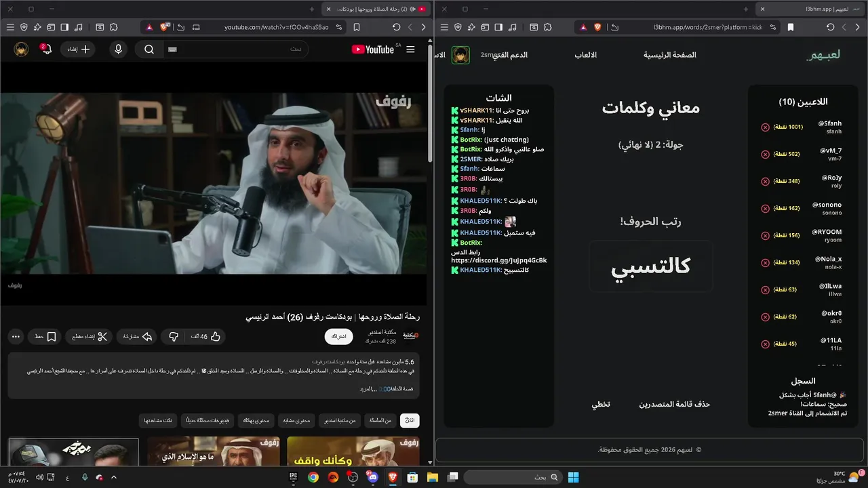Image resolution: width=868 pixels, height=488 pixels.
Task: Click the YouTube search magnifier button
Action: 149,49
